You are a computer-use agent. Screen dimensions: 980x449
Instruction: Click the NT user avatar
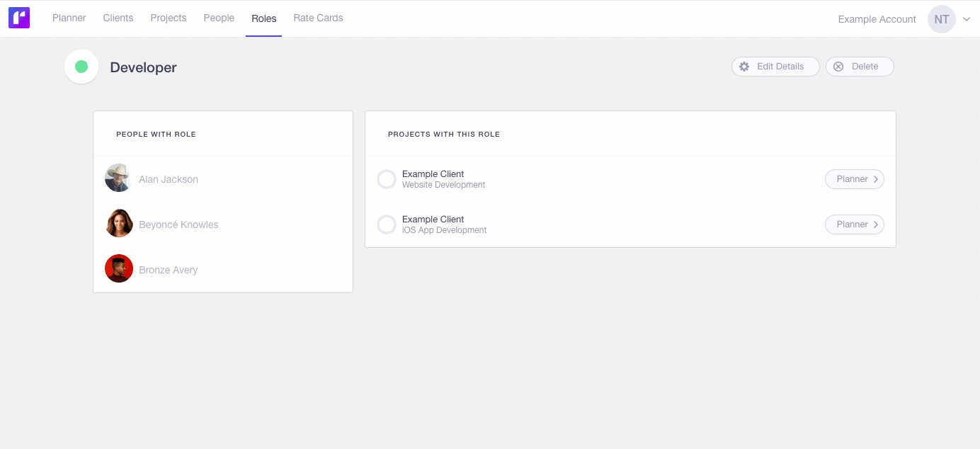pyautogui.click(x=941, y=19)
